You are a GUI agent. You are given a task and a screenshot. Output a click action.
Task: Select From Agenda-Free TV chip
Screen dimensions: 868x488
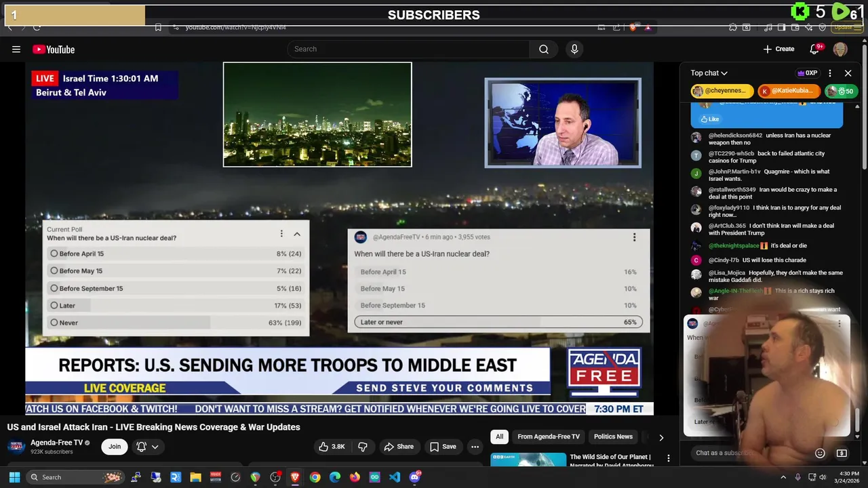pos(549,436)
